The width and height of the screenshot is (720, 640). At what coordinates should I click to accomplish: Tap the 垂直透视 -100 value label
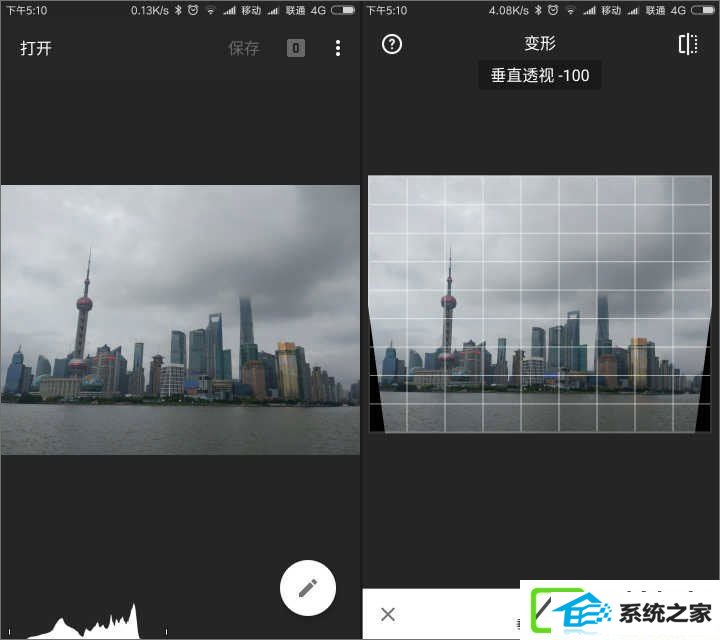[540, 75]
